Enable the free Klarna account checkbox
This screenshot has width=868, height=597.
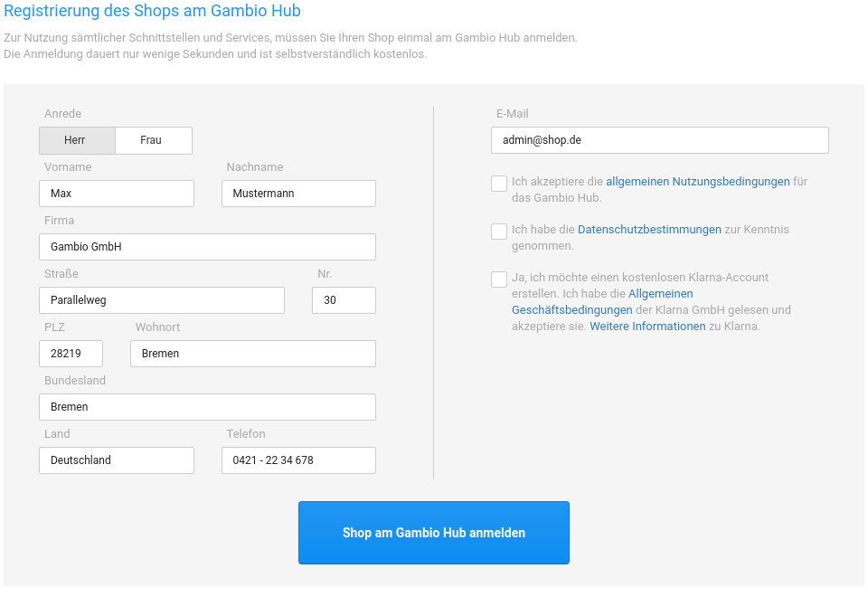coord(499,280)
